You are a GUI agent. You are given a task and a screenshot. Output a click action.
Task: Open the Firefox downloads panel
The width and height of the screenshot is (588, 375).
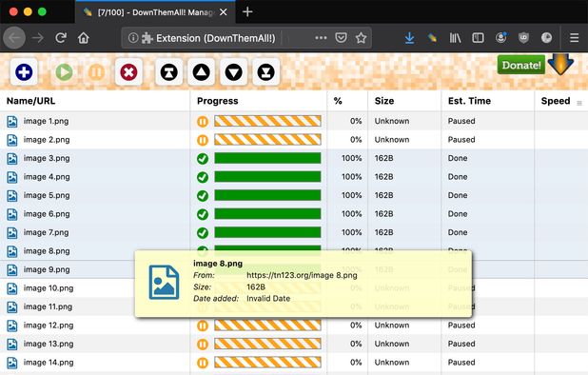[x=409, y=38]
